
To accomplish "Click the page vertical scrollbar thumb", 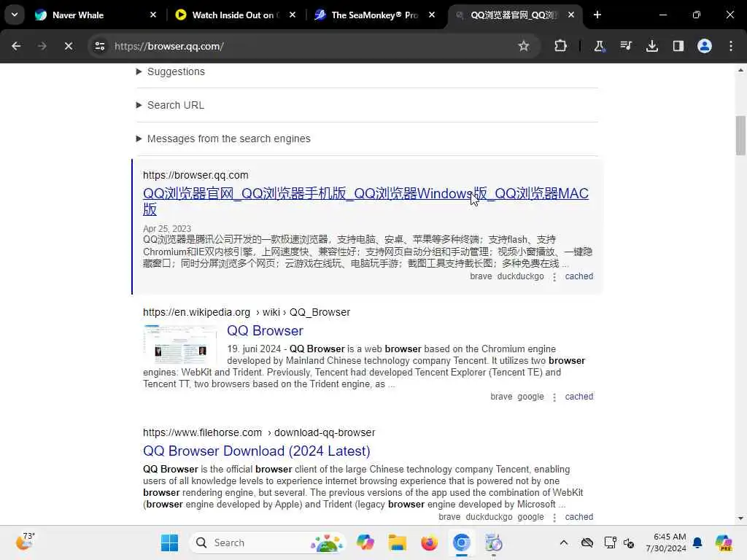I will pos(740,135).
